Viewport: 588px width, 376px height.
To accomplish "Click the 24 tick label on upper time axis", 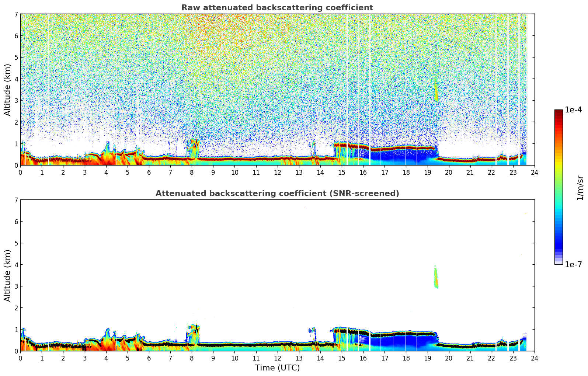I will [x=534, y=173].
